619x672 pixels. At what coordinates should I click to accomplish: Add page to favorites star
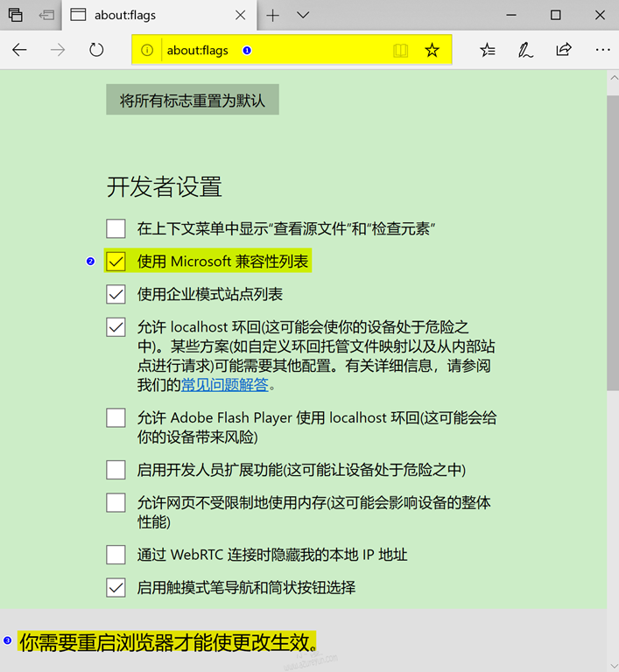[x=432, y=50]
